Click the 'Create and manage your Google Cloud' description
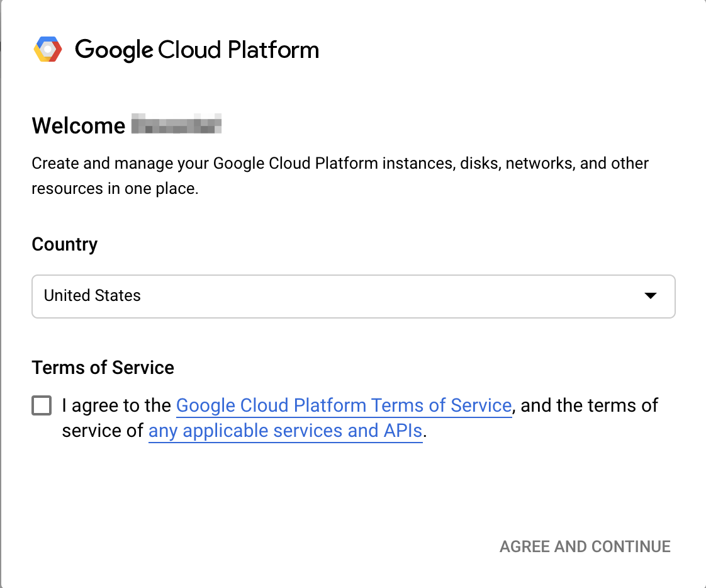The width and height of the screenshot is (706, 588). pyautogui.click(x=340, y=176)
